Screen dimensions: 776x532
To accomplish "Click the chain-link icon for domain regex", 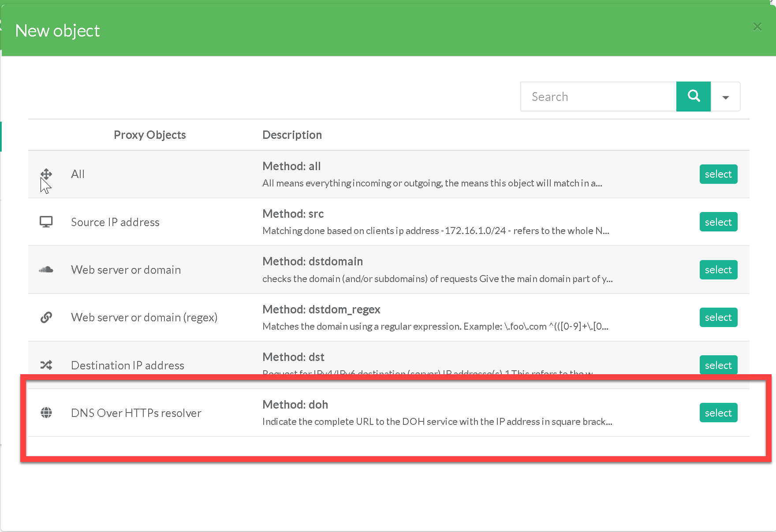I will tap(46, 317).
